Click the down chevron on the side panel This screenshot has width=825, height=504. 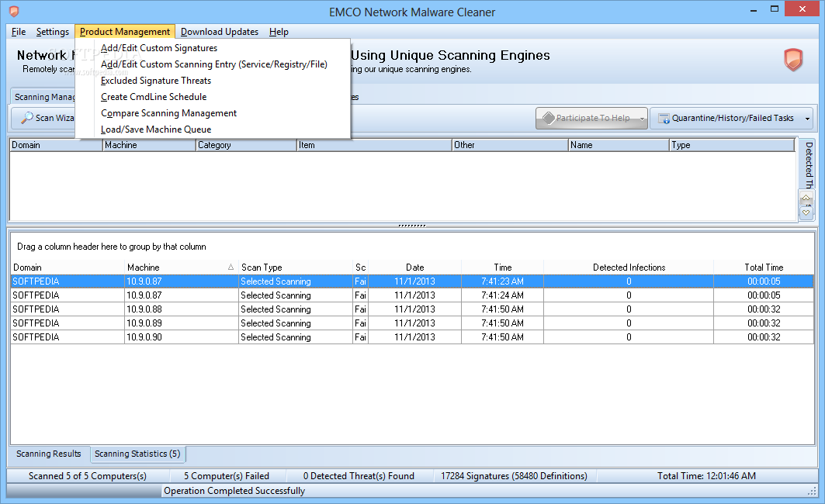806,212
